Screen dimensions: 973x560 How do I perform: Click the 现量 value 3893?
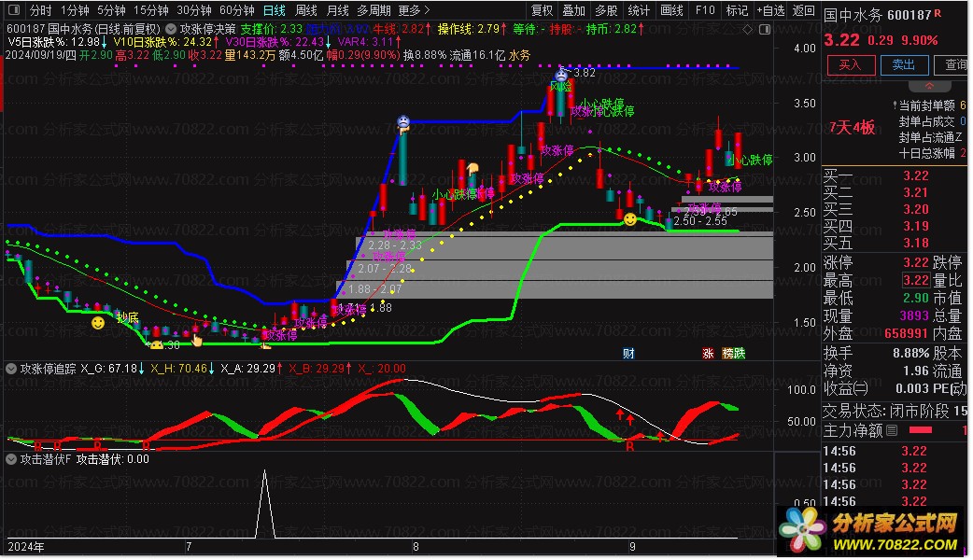click(915, 315)
